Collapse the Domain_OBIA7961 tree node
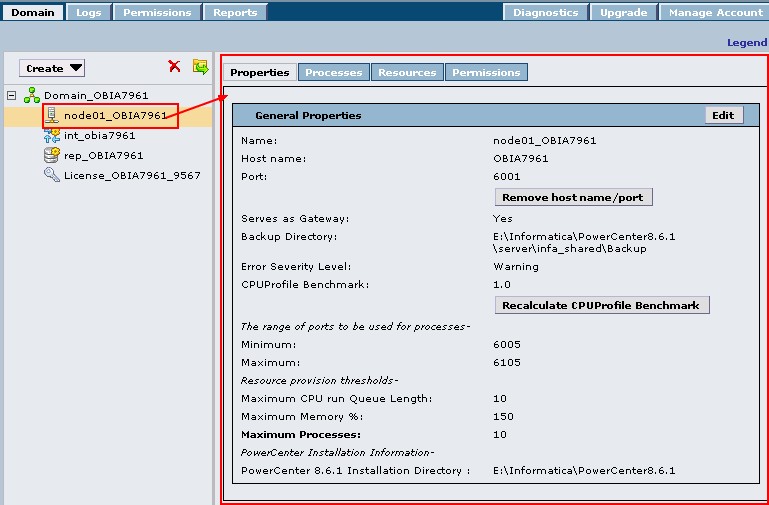 tap(12, 95)
